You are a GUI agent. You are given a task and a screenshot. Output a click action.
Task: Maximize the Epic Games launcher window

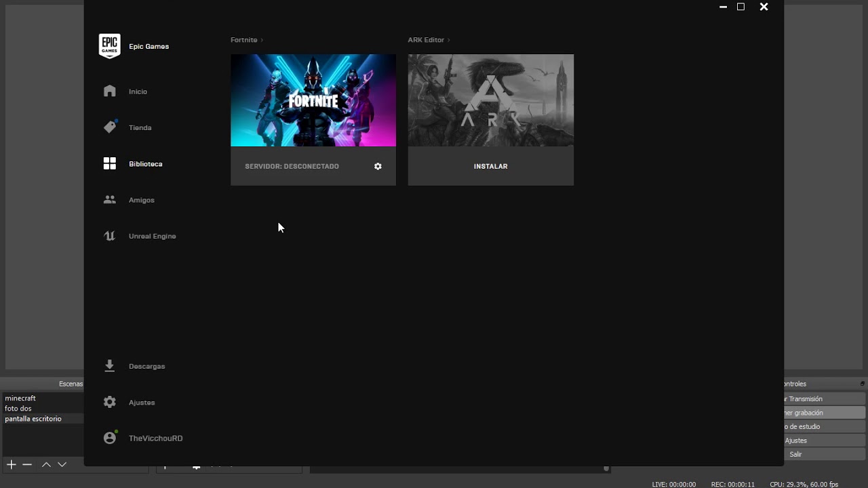[741, 7]
